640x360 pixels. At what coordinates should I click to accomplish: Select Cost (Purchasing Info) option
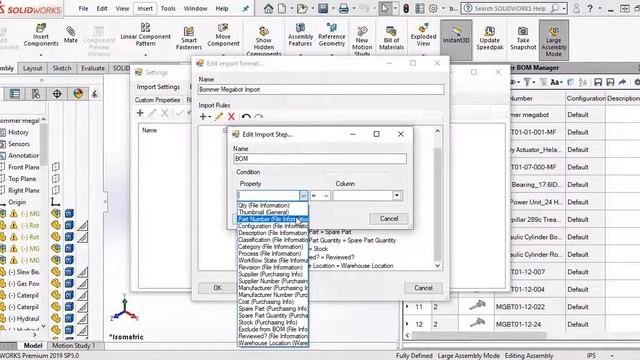tap(266, 302)
